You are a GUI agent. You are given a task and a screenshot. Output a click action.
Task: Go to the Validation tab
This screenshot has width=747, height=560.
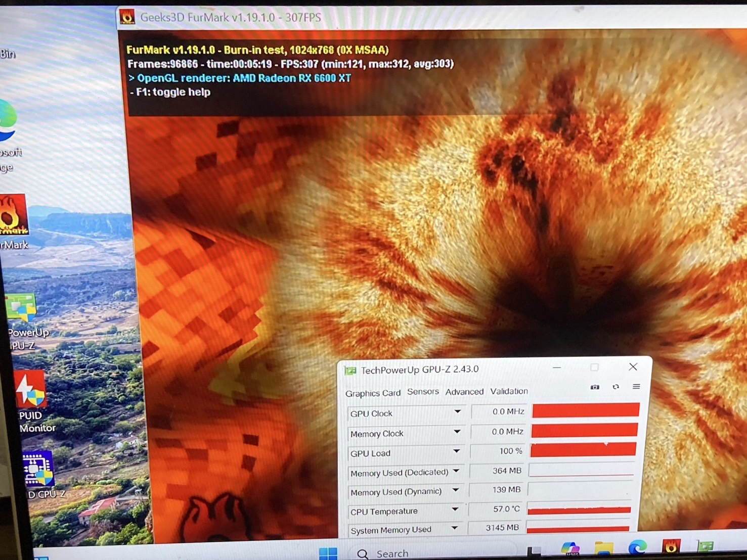tap(509, 391)
